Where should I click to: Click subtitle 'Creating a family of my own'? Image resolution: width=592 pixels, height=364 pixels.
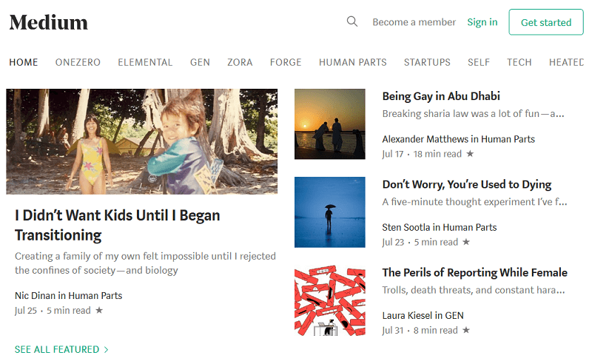[x=145, y=263]
